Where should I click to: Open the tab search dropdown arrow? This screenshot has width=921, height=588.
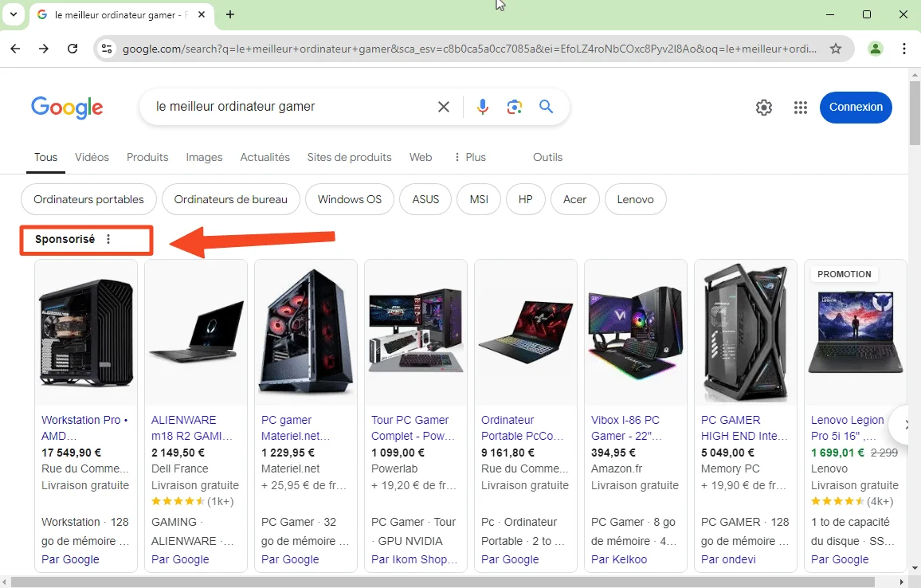(x=13, y=14)
